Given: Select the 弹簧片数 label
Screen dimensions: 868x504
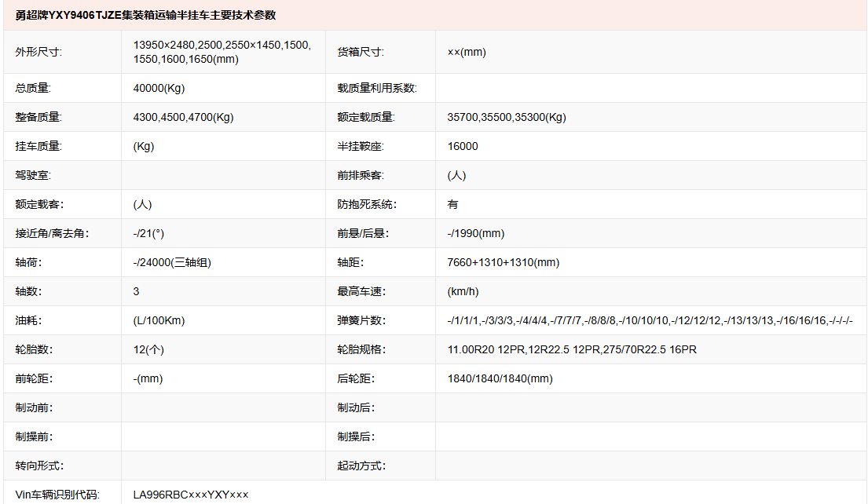Looking at the screenshot, I should pyautogui.click(x=361, y=320).
